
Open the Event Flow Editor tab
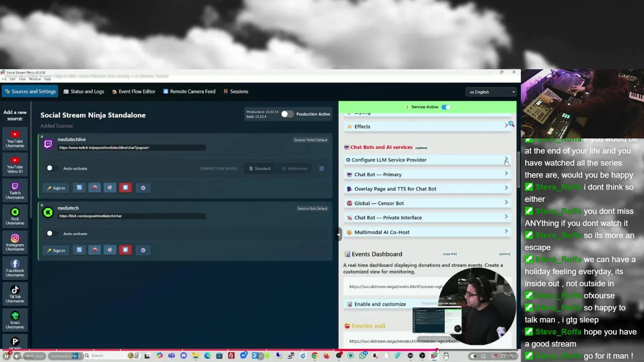click(x=133, y=92)
